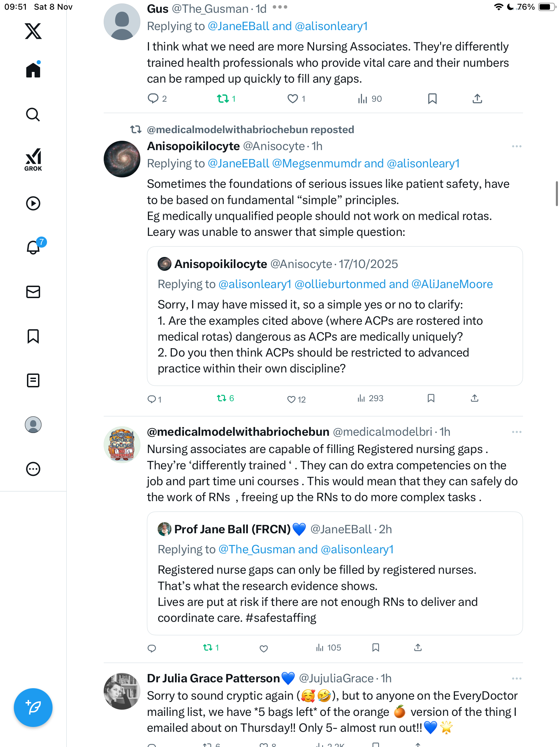
Task: Open the sidebar Bookmarks icon
Action: coord(33,336)
